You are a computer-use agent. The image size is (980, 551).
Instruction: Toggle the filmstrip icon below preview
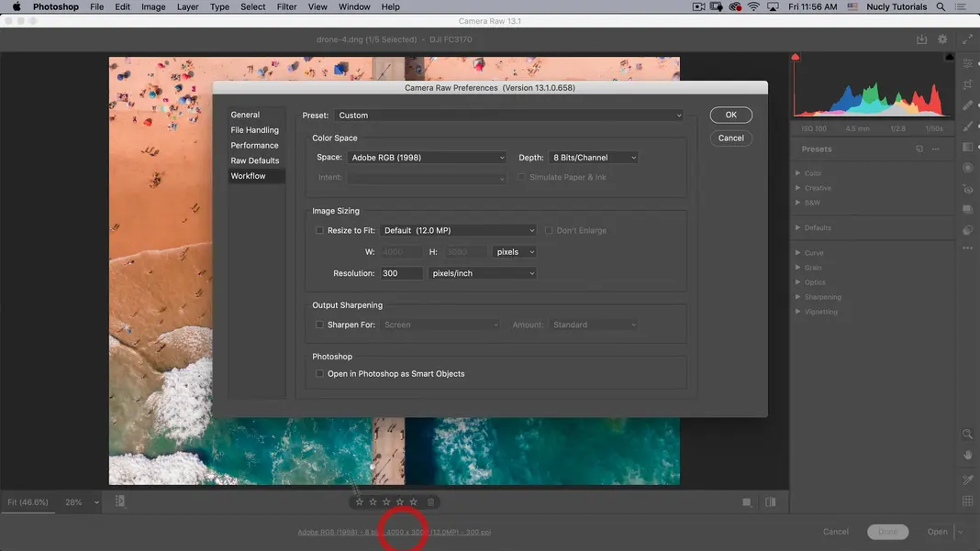(x=120, y=501)
